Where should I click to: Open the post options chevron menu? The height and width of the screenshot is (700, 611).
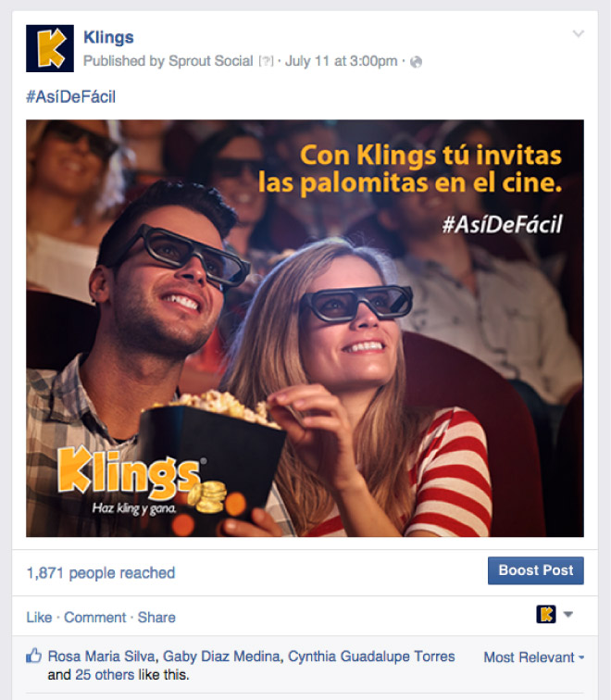click(x=578, y=33)
